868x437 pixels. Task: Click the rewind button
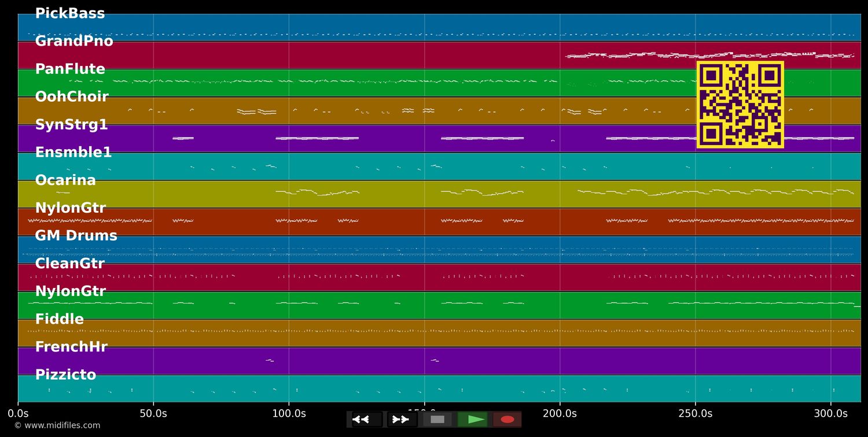(x=367, y=419)
